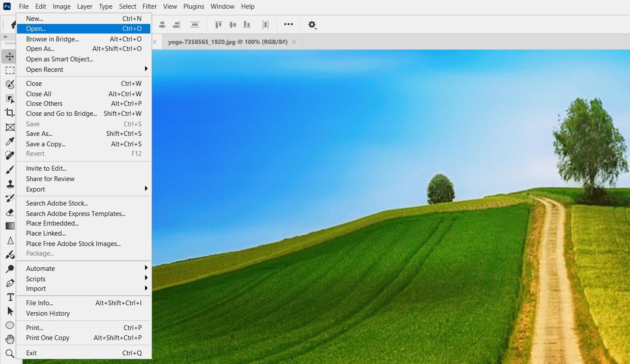This screenshot has width=630, height=364.
Task: Click Save As in File menu
Action: 39,134
